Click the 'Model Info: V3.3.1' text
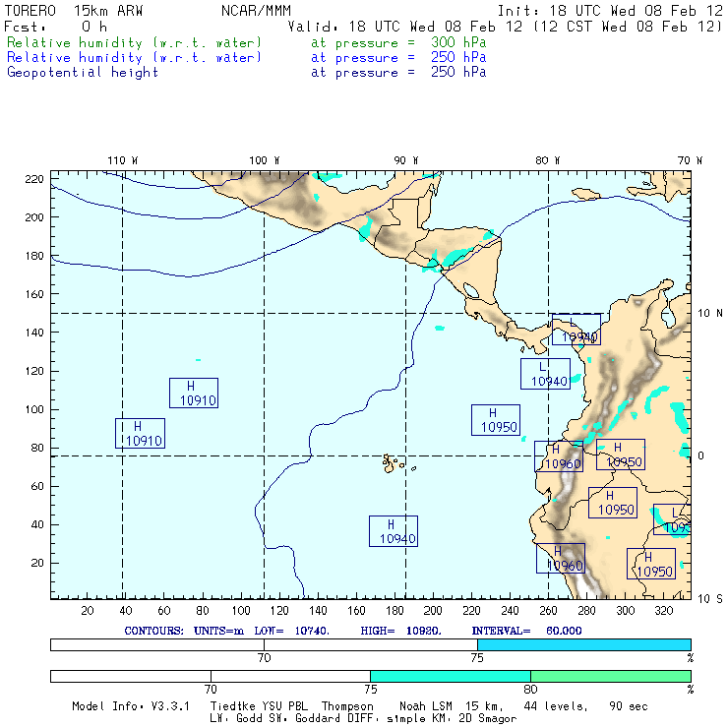This screenshot has width=728, height=728. [131, 706]
